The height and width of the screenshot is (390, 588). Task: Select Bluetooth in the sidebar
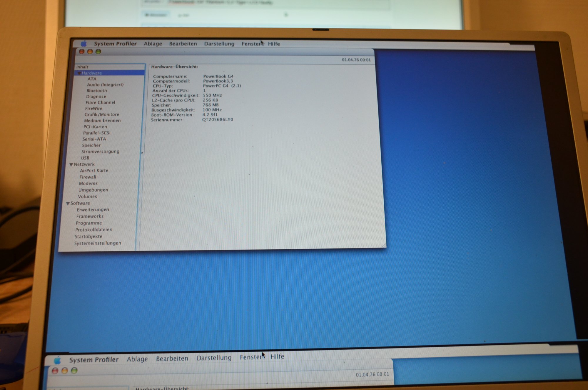point(97,91)
